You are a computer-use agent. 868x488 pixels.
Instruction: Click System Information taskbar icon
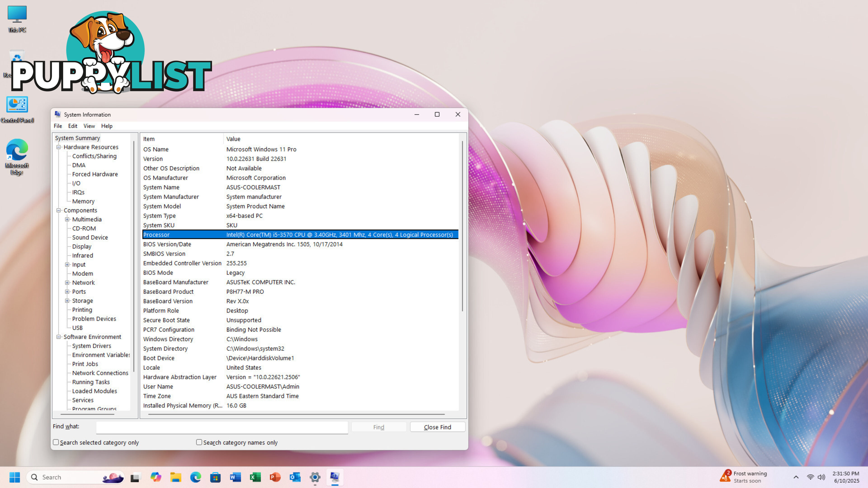point(335,477)
